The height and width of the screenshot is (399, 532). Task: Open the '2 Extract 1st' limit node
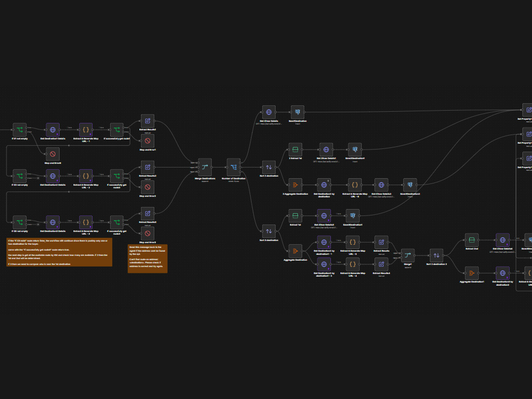295,149
